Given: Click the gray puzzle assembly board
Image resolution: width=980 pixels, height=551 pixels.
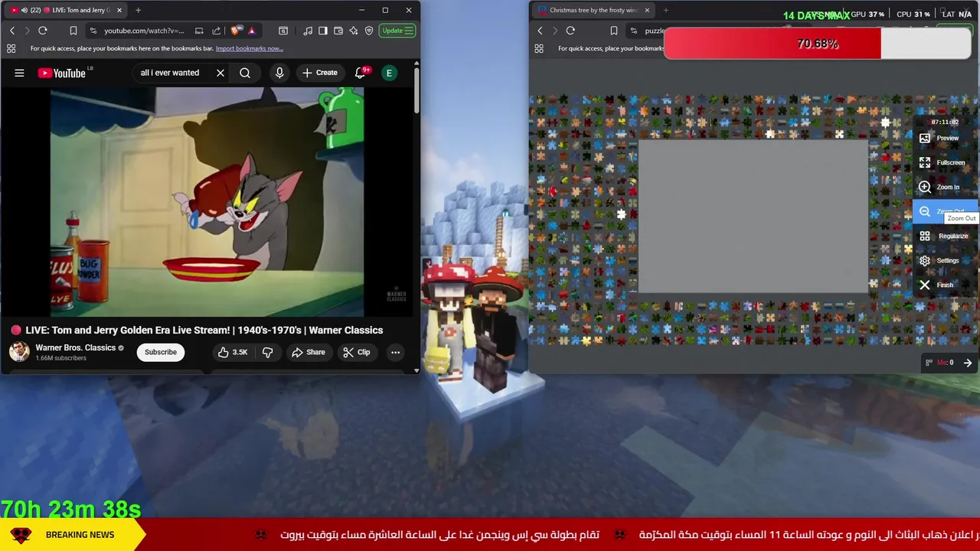Looking at the screenshot, I should (753, 217).
